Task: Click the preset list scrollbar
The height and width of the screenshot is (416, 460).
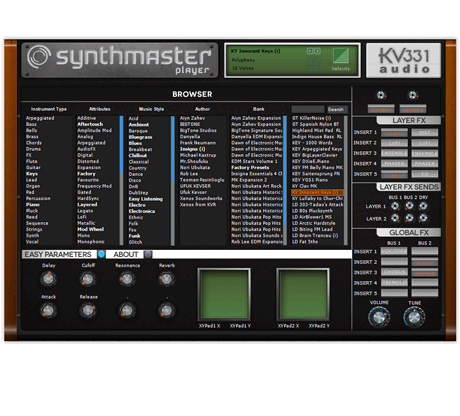Action: (346, 180)
